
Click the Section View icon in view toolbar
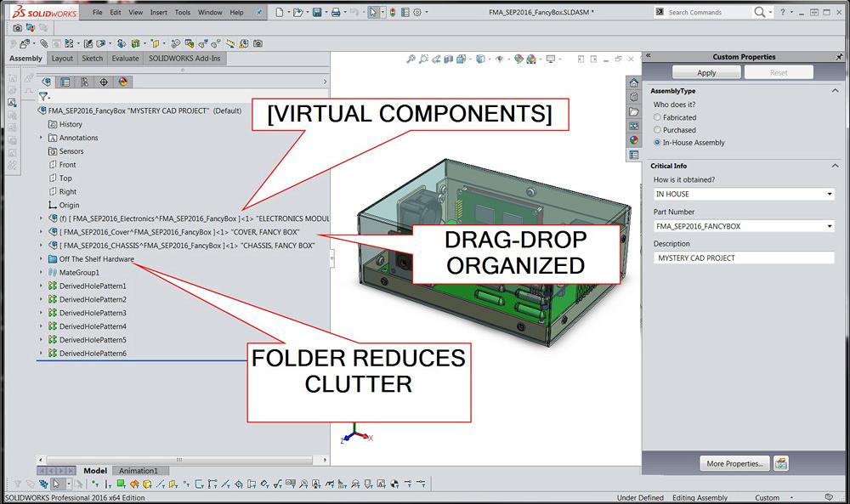[448, 59]
